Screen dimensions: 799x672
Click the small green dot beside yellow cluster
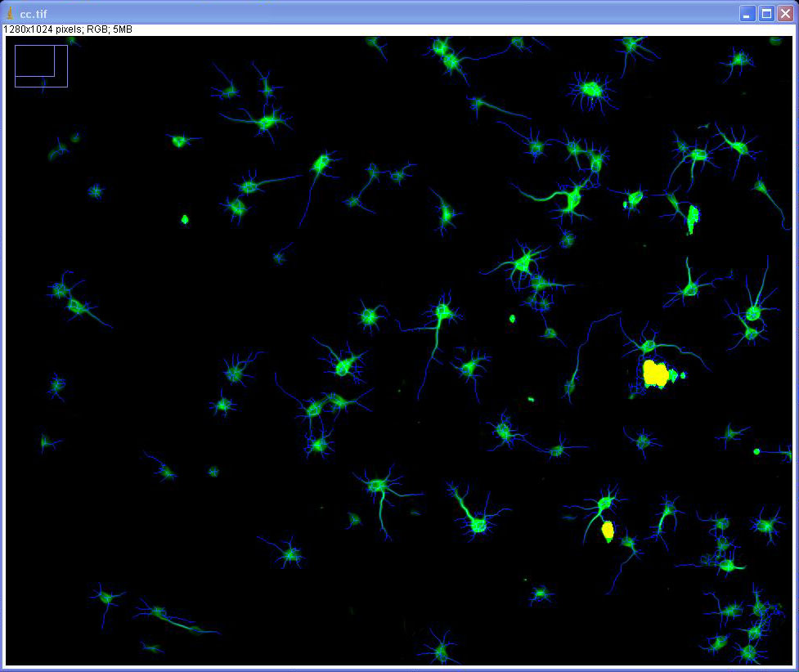click(683, 375)
